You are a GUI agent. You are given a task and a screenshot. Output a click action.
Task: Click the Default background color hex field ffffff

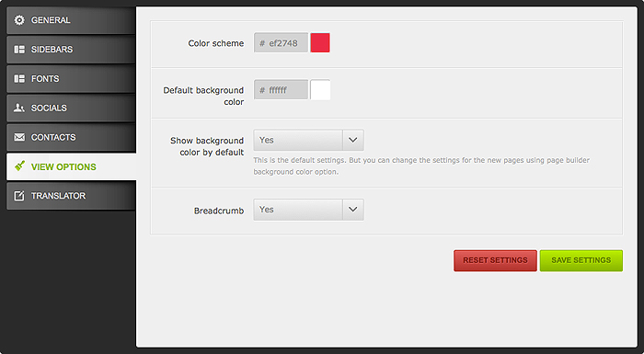pos(281,89)
